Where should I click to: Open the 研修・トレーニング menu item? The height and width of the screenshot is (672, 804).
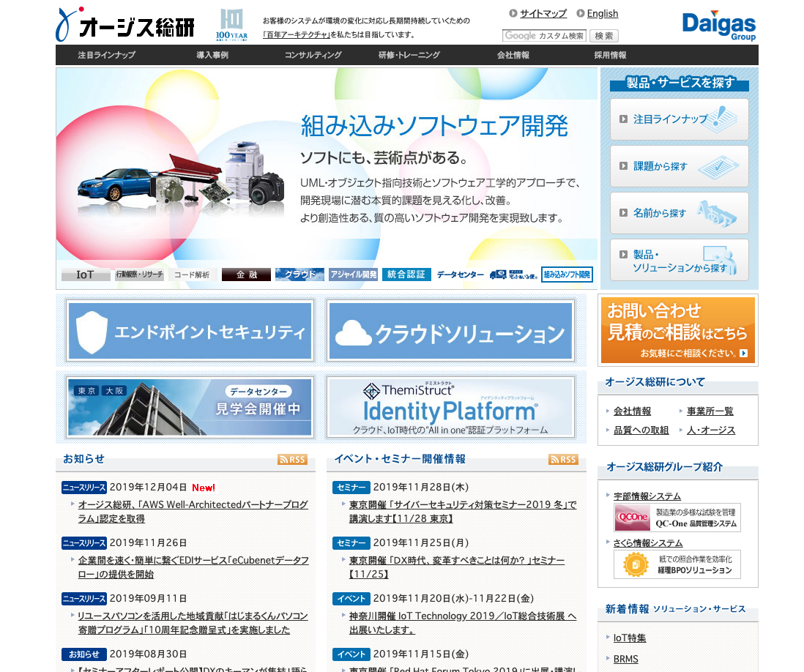409,55
